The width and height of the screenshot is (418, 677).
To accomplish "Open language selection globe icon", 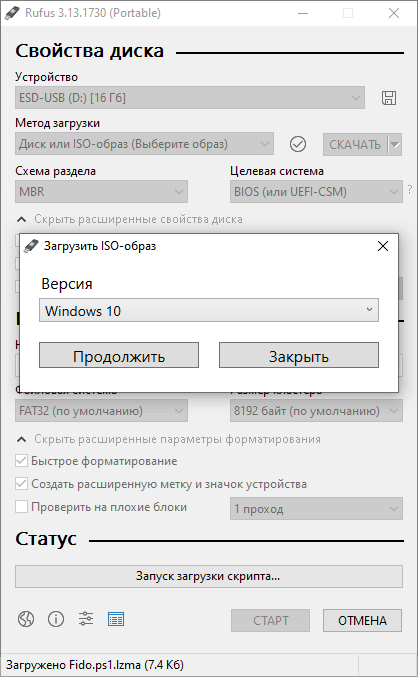I will pos(26,619).
